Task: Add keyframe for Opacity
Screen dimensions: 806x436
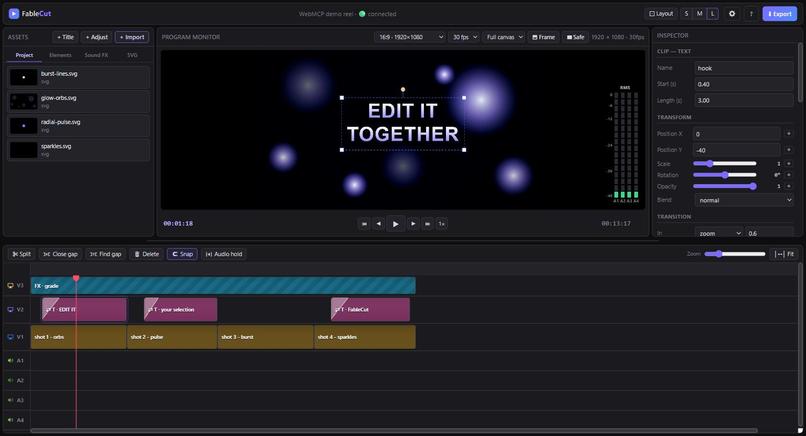Action: coord(789,186)
